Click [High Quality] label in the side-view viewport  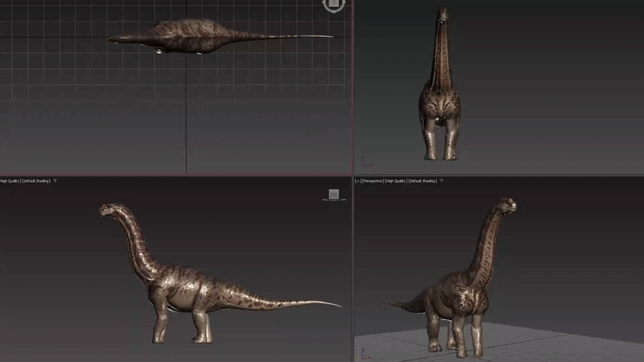point(10,181)
